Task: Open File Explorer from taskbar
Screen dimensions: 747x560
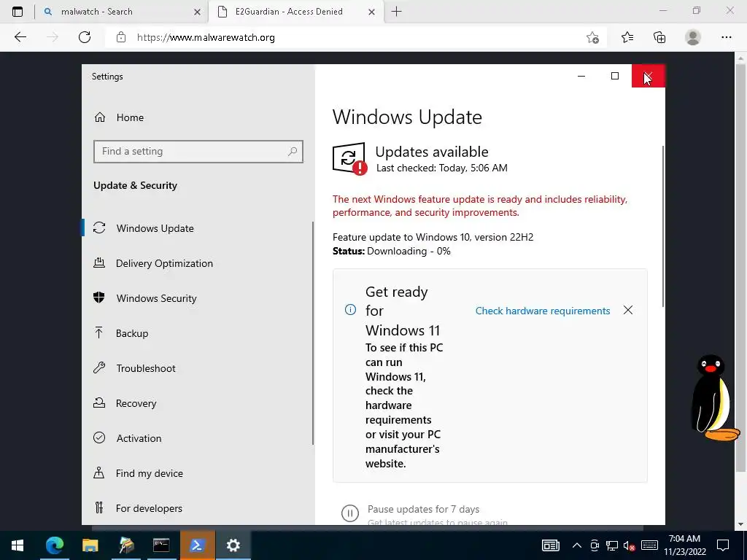Action: tap(90, 545)
